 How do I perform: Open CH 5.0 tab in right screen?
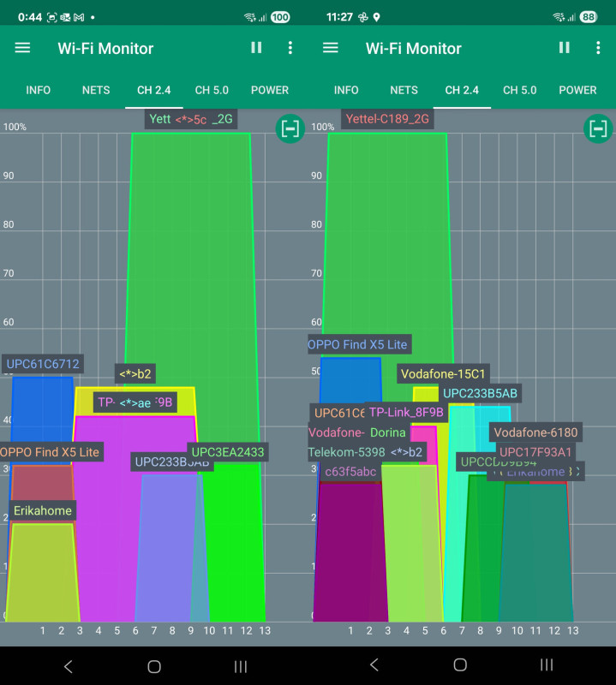tap(520, 90)
